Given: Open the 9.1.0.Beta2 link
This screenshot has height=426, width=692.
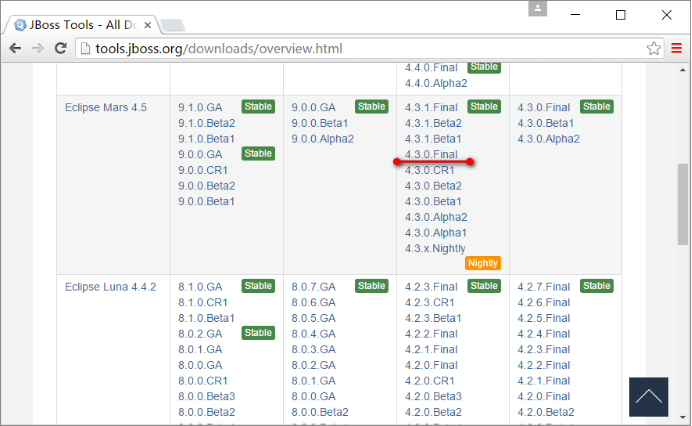Looking at the screenshot, I should click(207, 123).
